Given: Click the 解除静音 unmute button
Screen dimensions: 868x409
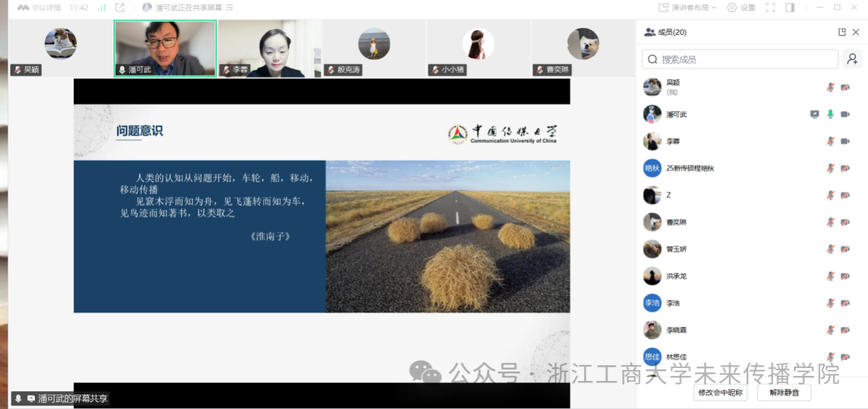Looking at the screenshot, I should coord(784,393).
